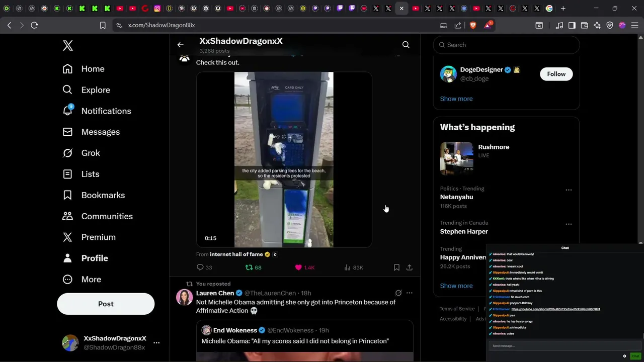
Task: Open Bookmarks in sidebar
Action: pos(93,195)
